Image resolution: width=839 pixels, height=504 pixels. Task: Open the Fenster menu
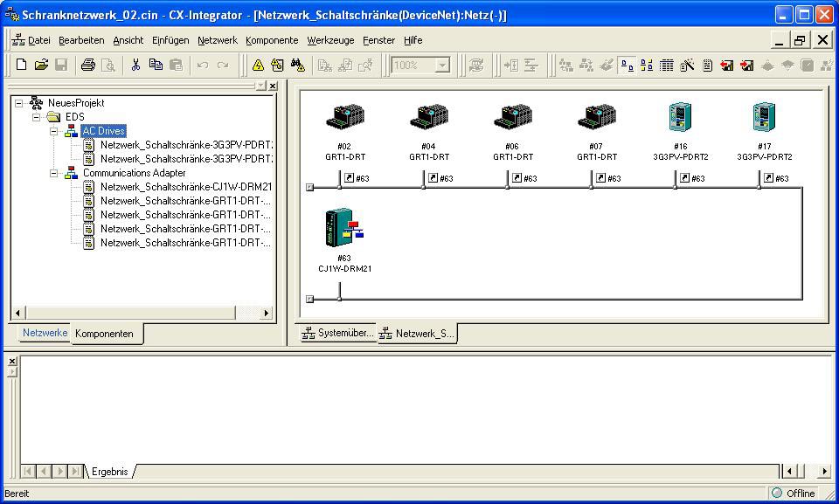pyautogui.click(x=378, y=40)
